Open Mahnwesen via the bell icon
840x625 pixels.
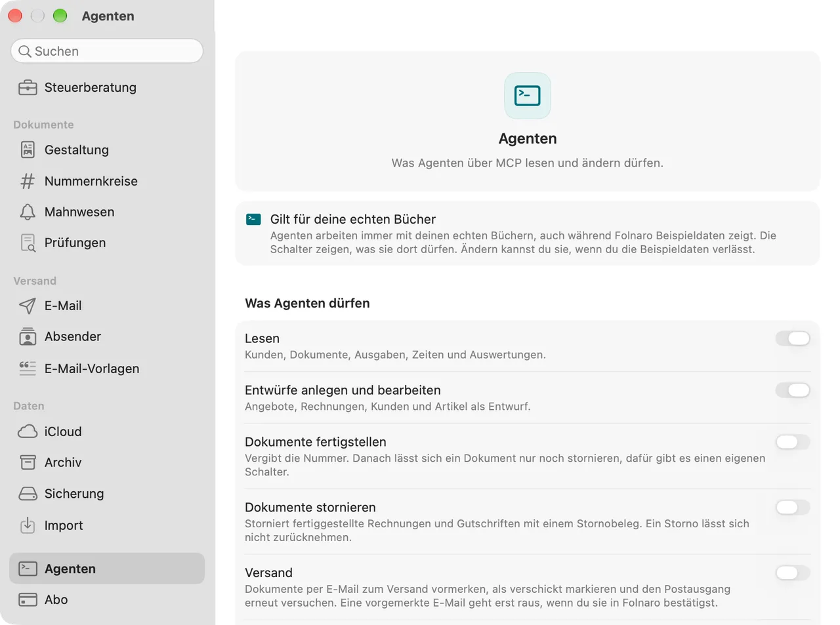coord(28,212)
